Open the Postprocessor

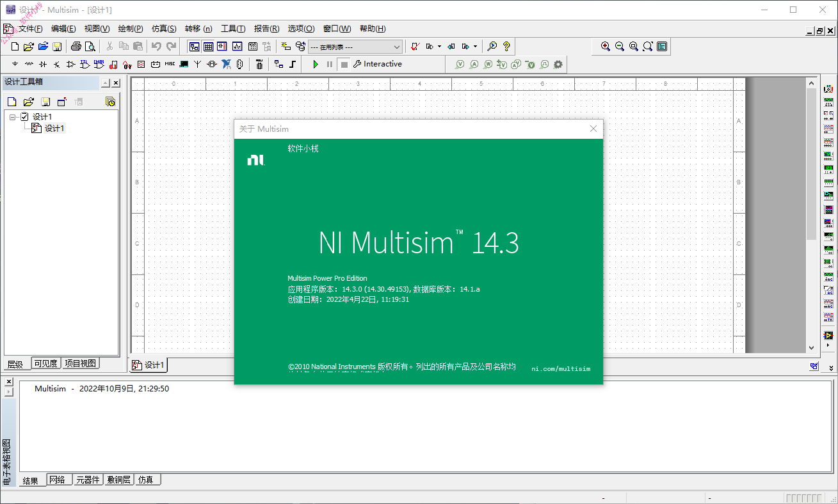253,46
